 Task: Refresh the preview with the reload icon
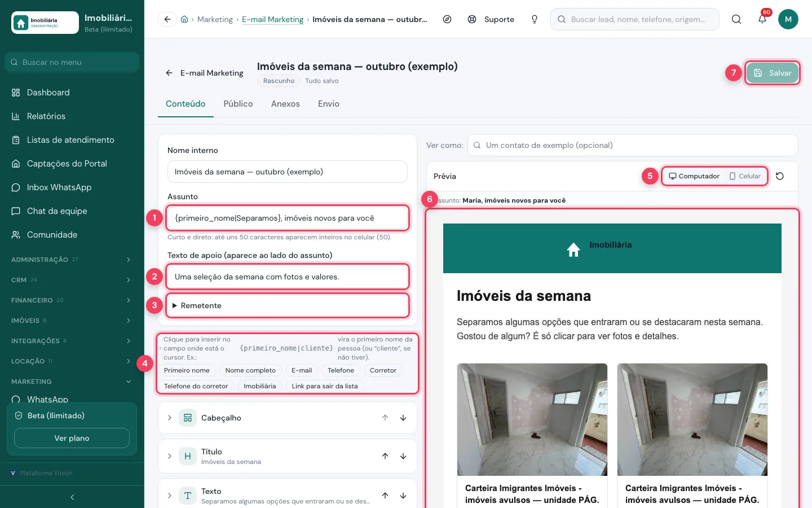(x=780, y=176)
